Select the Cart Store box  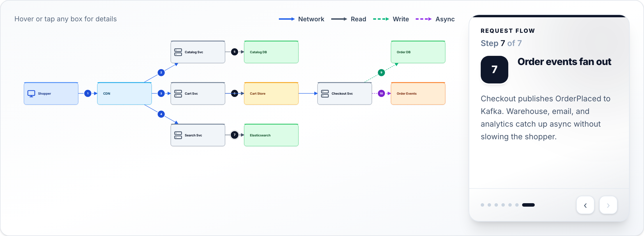(271, 94)
